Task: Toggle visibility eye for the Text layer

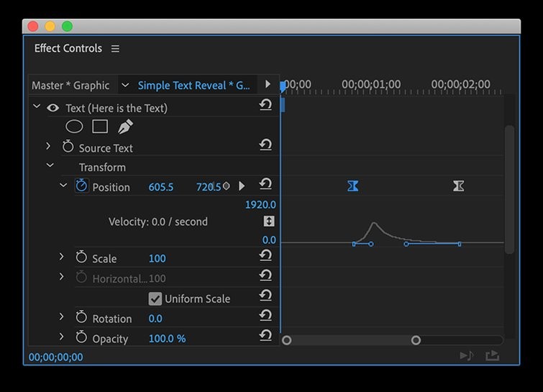Action: click(53, 108)
